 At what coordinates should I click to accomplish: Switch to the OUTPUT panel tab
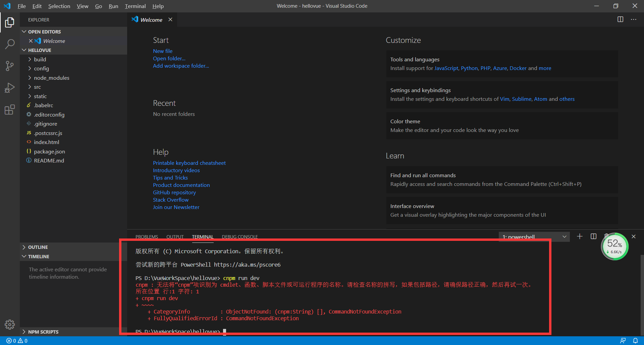pyautogui.click(x=175, y=237)
